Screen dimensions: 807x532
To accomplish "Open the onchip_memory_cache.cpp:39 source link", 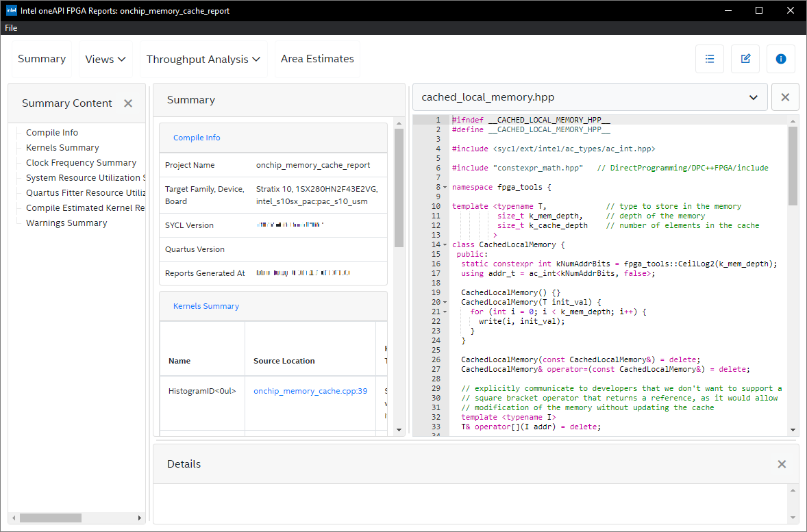I will [x=310, y=391].
